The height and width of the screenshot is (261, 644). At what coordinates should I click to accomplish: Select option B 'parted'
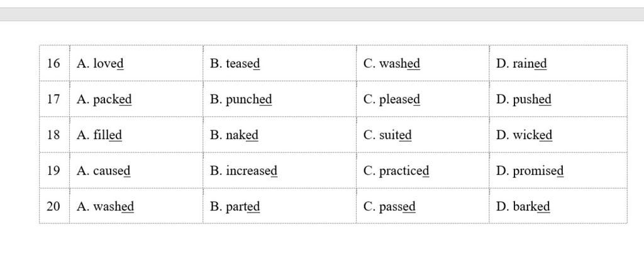pos(243,207)
